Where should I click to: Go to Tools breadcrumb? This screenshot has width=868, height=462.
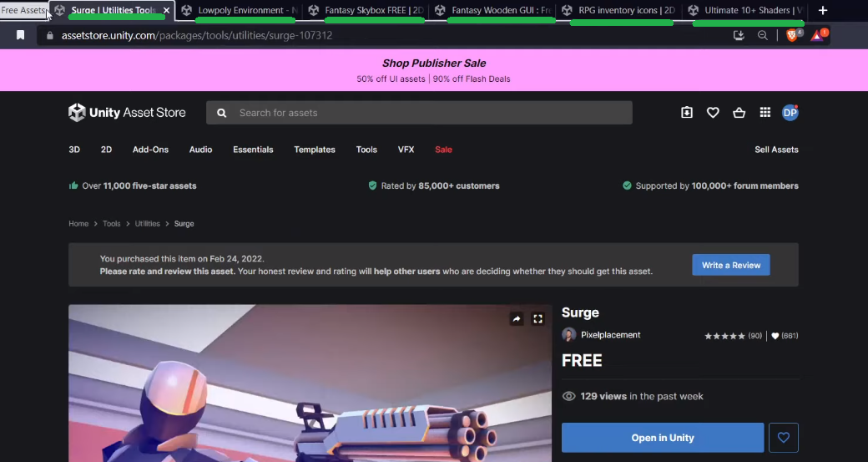point(111,224)
